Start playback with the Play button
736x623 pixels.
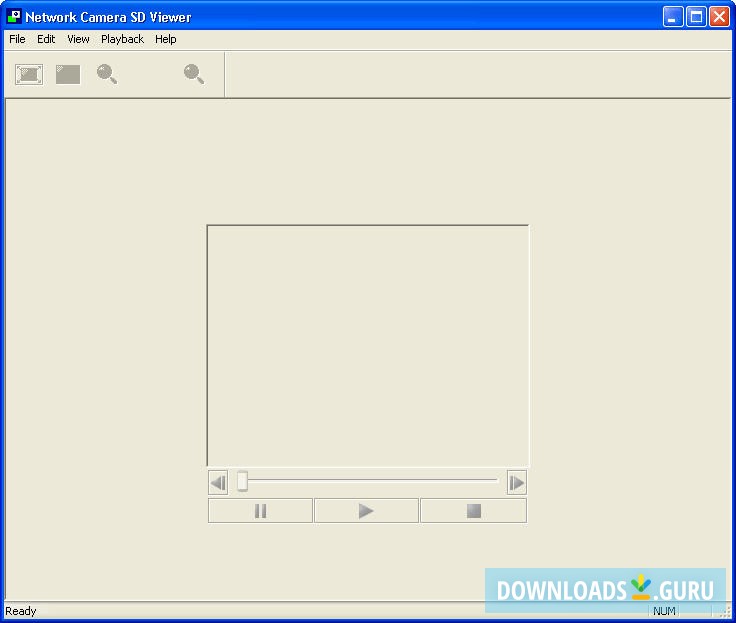(x=366, y=511)
